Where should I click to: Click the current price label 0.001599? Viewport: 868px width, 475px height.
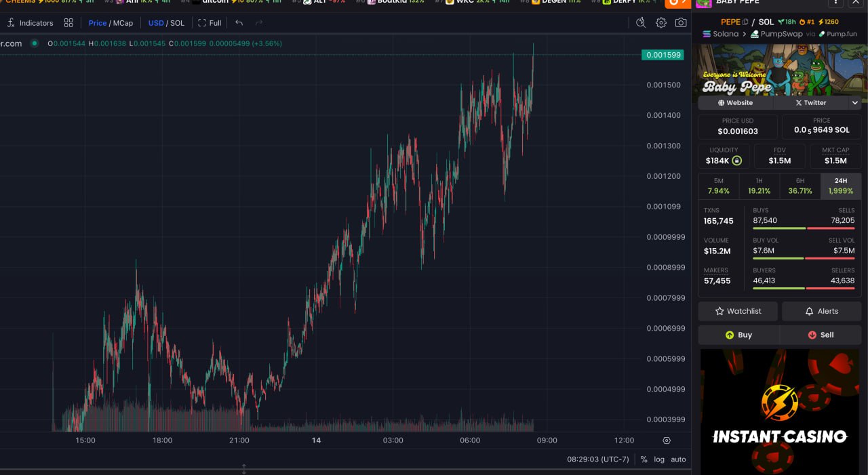663,55
